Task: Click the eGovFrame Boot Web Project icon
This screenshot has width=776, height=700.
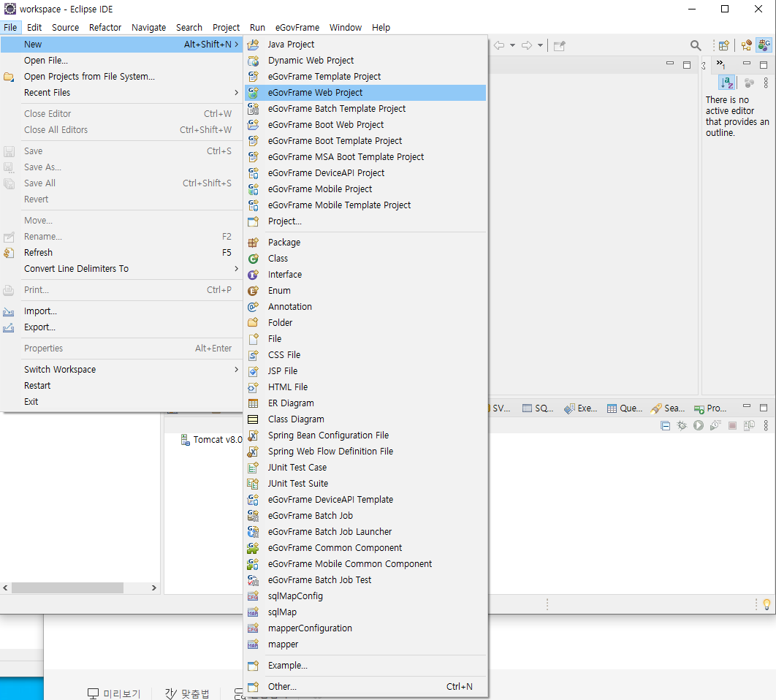Action: (253, 125)
